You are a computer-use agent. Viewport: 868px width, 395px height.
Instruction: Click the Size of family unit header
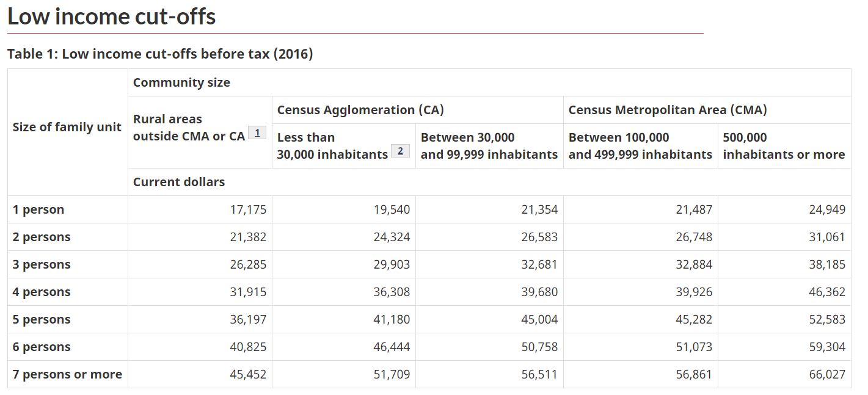tap(68, 127)
